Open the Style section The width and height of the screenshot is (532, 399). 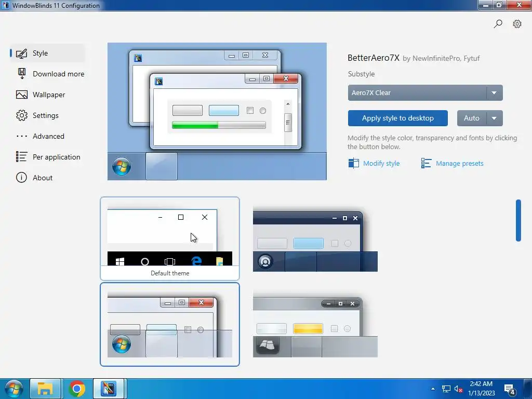pyautogui.click(x=47, y=54)
